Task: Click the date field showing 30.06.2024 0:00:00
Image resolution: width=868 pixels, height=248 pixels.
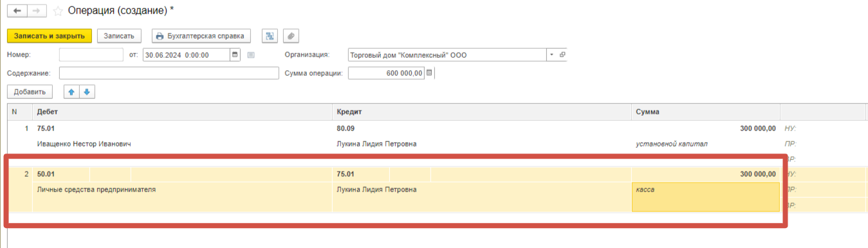Action: [x=186, y=55]
